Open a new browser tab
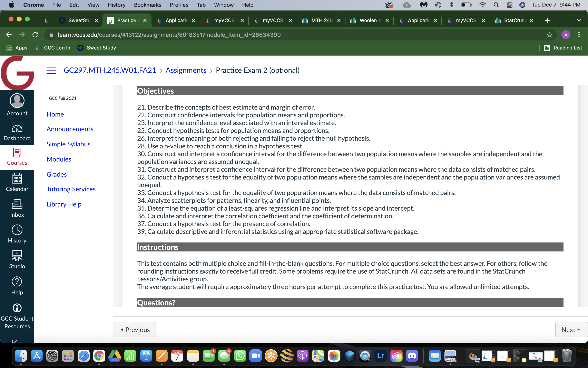This screenshot has width=588, height=368. 547,20
